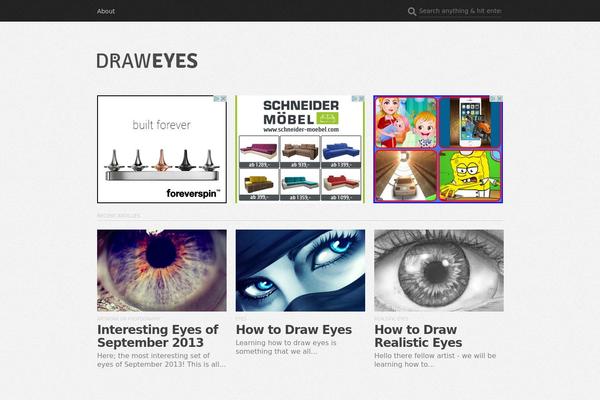Select the blue sofa priced ab 1399
This screenshot has height=400, width=600.
tap(341, 152)
